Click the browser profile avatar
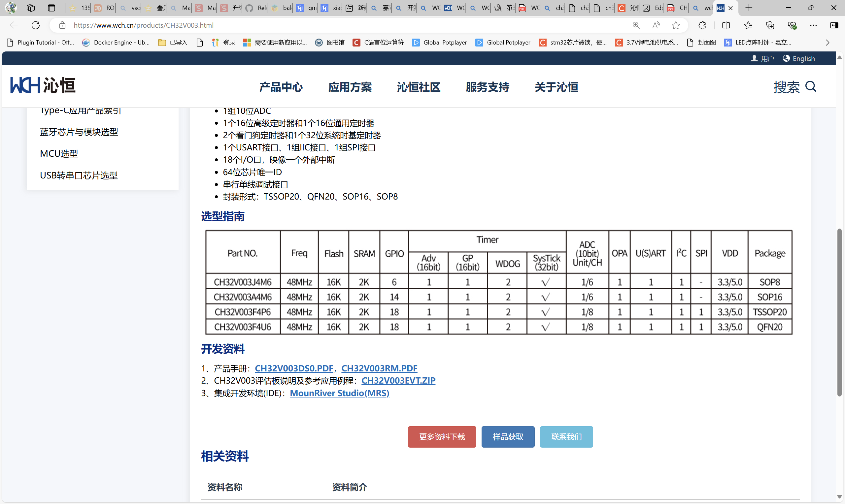 click(x=11, y=8)
